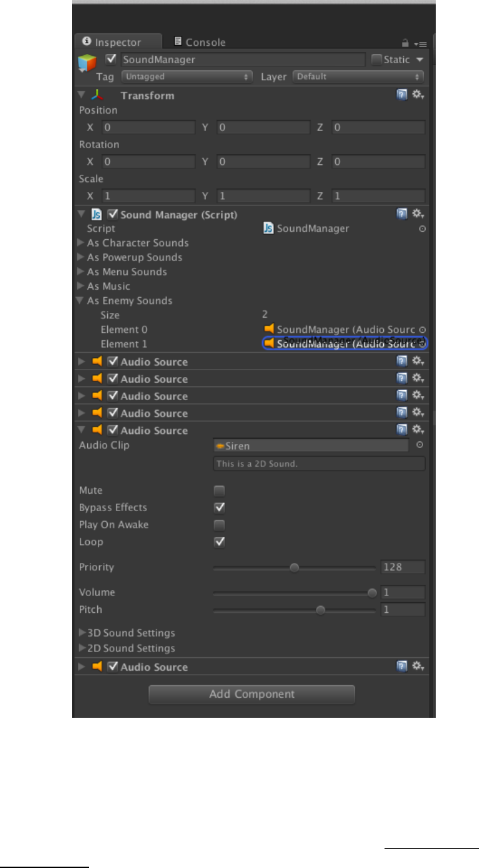Screen dimensions: 479x868
Task: Collapse the Transform component
Action: [81, 95]
